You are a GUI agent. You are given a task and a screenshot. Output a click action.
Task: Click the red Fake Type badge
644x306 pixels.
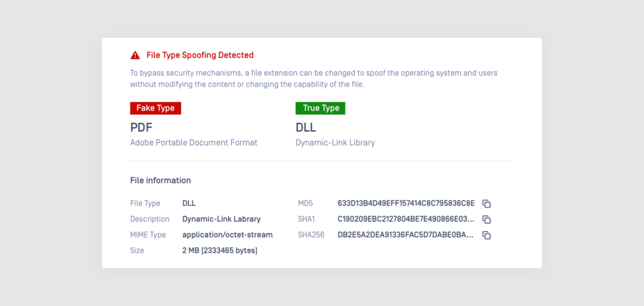pyautogui.click(x=155, y=108)
